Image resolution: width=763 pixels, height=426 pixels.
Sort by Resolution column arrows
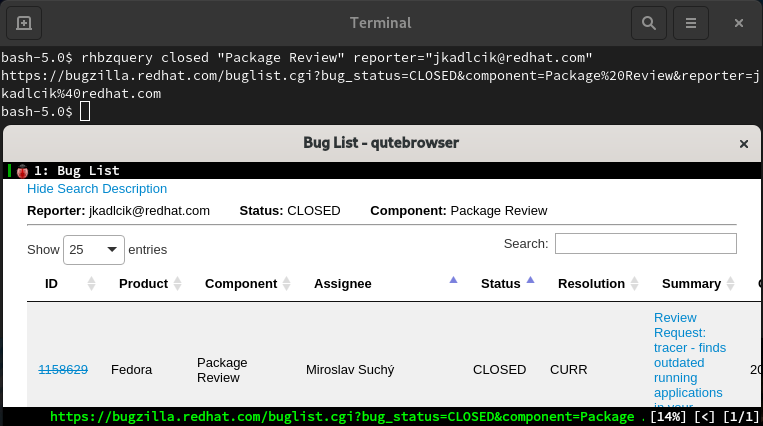coord(634,284)
